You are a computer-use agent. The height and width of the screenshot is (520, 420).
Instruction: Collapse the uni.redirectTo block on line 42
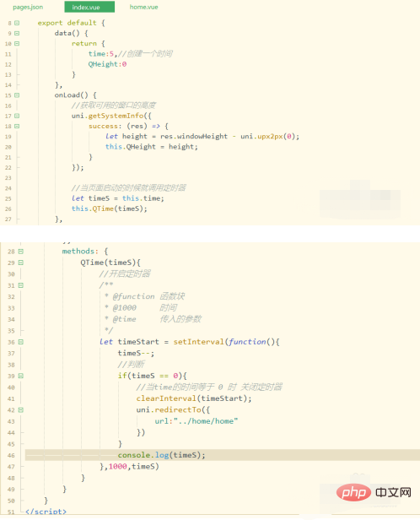click(x=21, y=410)
